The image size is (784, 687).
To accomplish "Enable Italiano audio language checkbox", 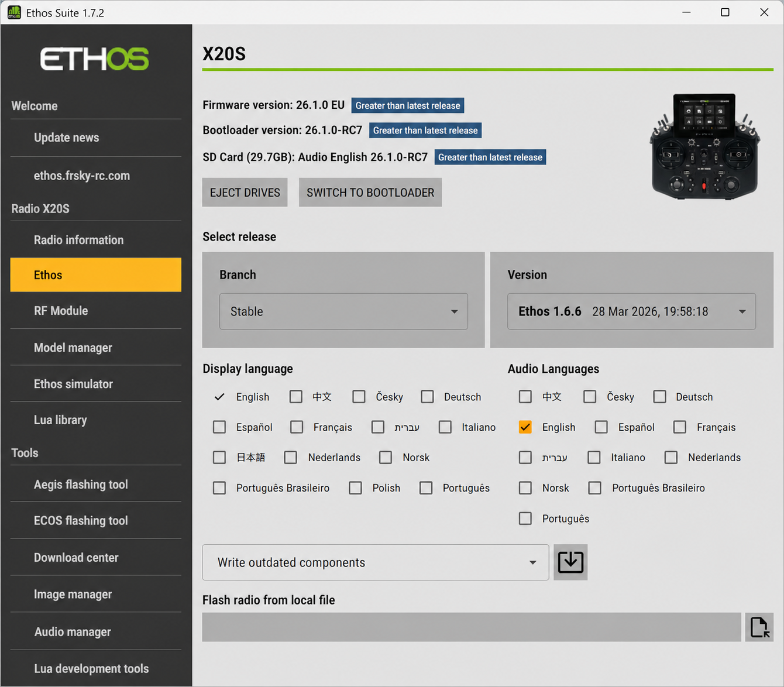I will click(x=594, y=457).
